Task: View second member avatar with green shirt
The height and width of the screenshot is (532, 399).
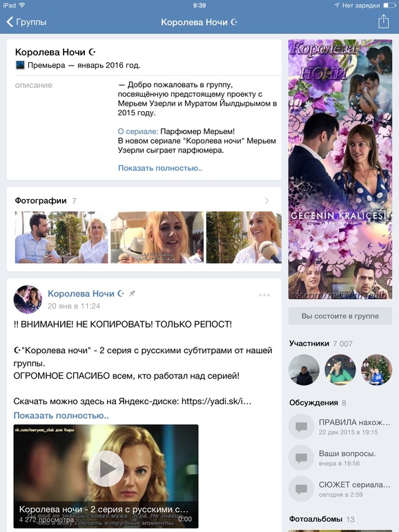Action: 340,370
